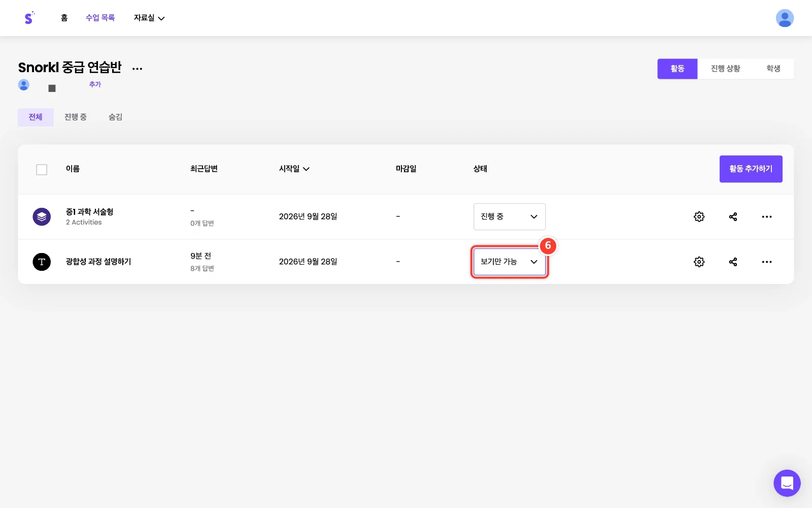
Task: Click the 상태 column header
Action: click(480, 169)
